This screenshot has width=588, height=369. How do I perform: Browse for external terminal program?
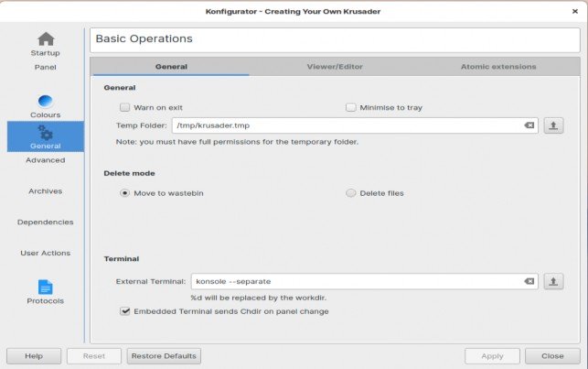click(x=553, y=281)
